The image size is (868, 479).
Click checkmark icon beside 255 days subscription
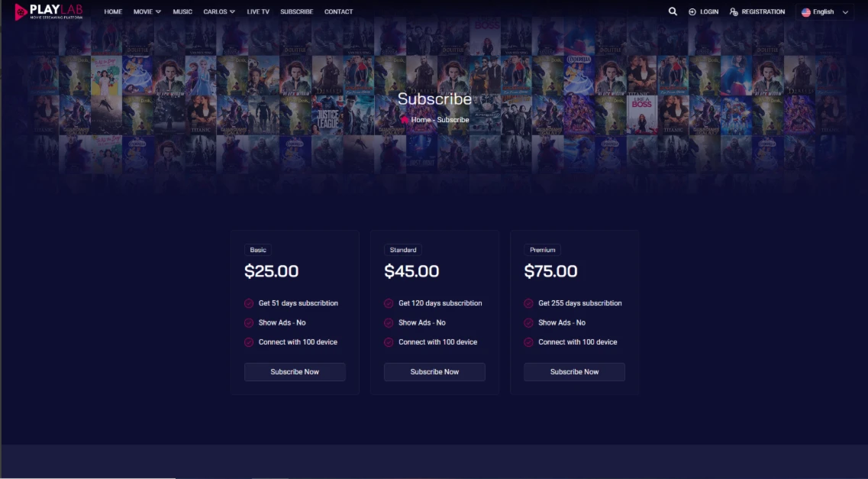pyautogui.click(x=528, y=303)
